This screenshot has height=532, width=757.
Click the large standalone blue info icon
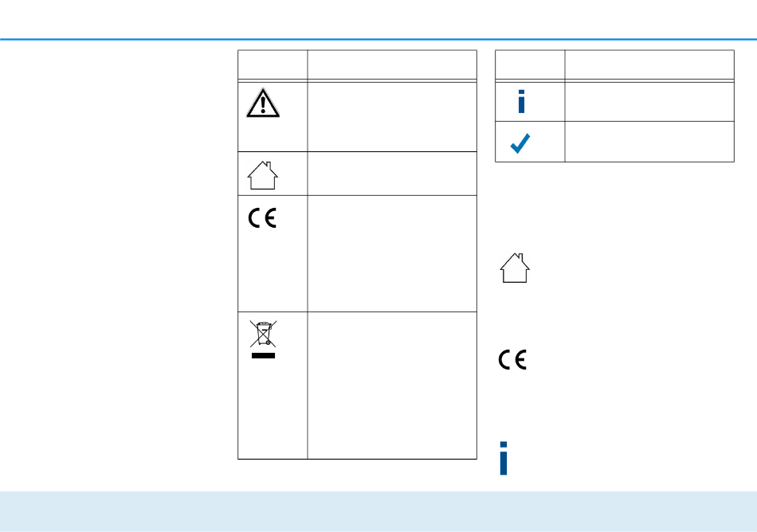tap(504, 458)
